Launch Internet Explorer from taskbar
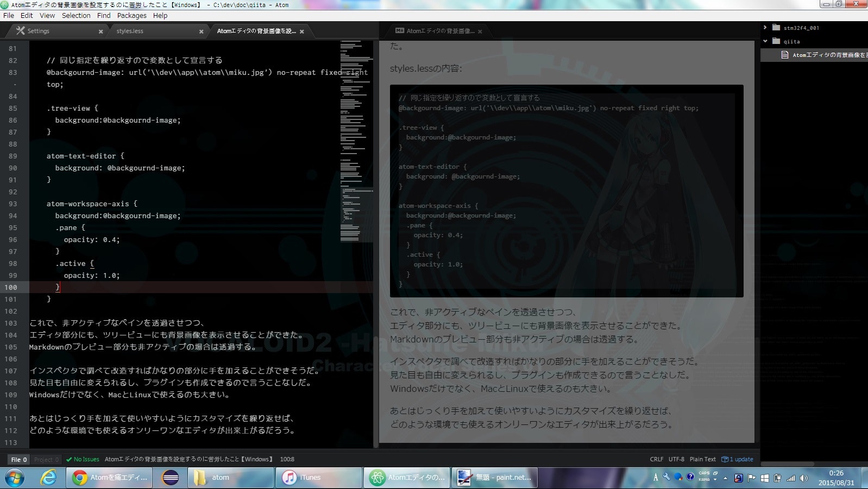The image size is (868, 489). click(49, 478)
